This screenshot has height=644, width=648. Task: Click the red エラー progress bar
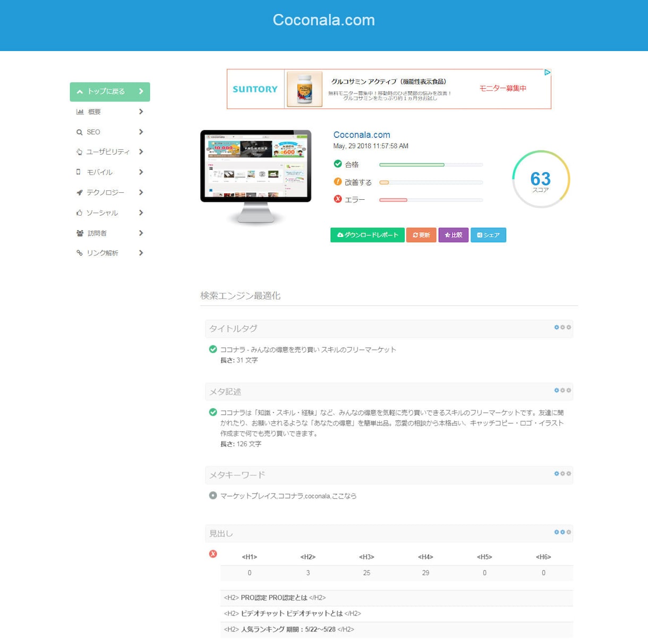pos(431,200)
